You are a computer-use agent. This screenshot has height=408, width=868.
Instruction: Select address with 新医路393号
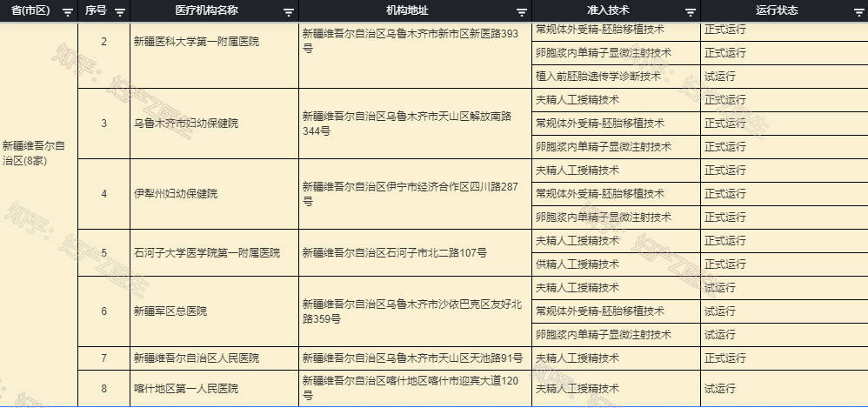click(x=415, y=55)
